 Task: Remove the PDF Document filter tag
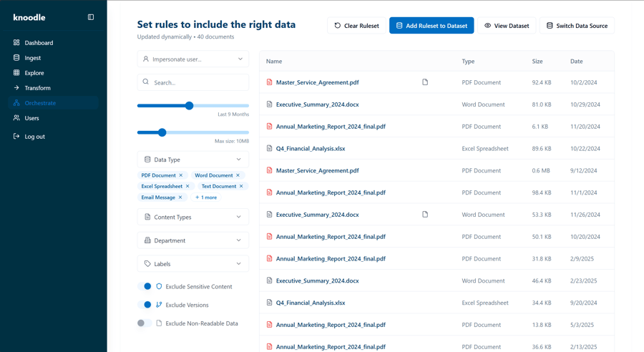(x=181, y=175)
